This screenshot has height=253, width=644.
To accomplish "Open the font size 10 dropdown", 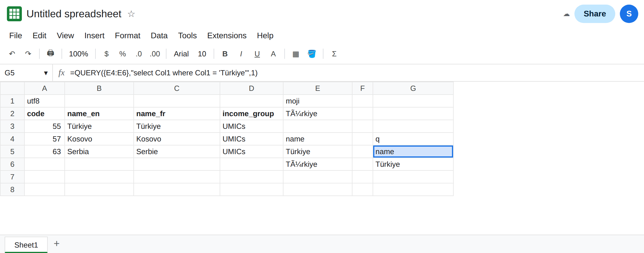I will pos(202,54).
